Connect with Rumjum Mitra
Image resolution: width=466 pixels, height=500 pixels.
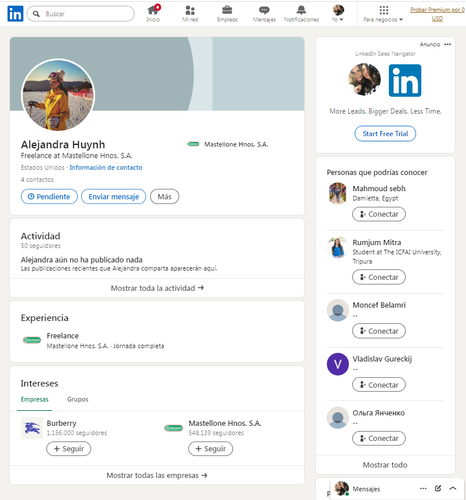379,277
